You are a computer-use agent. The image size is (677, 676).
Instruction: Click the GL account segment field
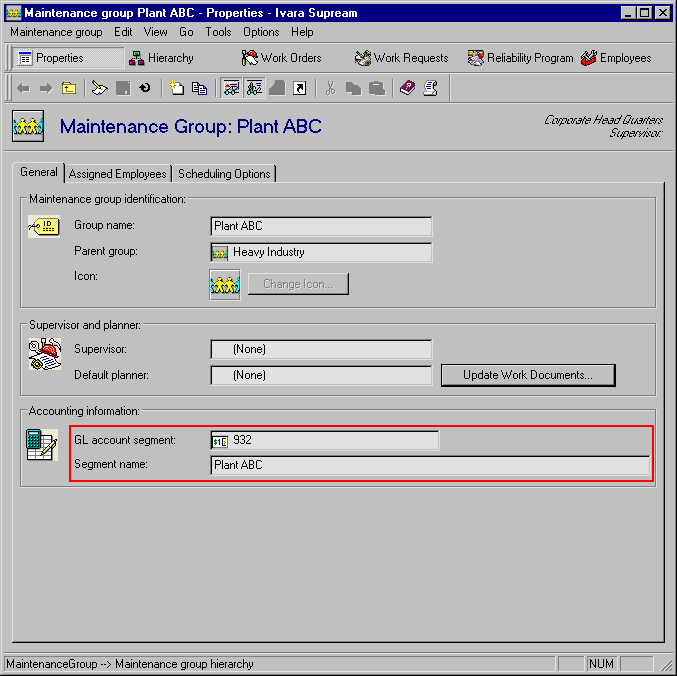[325, 441]
